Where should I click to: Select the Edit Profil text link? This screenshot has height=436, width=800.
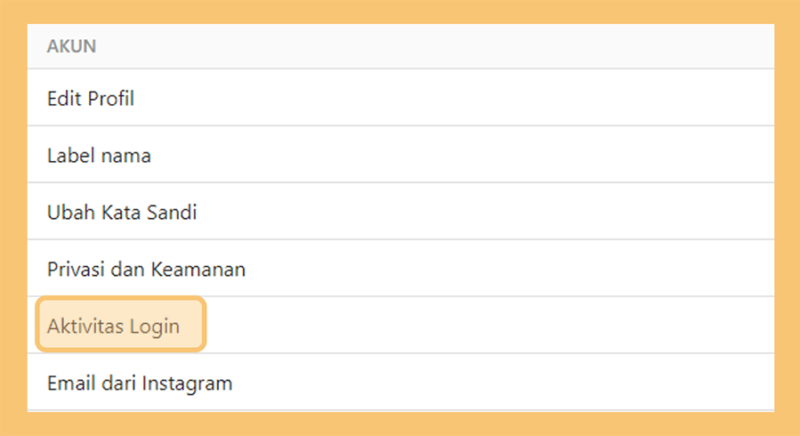90,98
